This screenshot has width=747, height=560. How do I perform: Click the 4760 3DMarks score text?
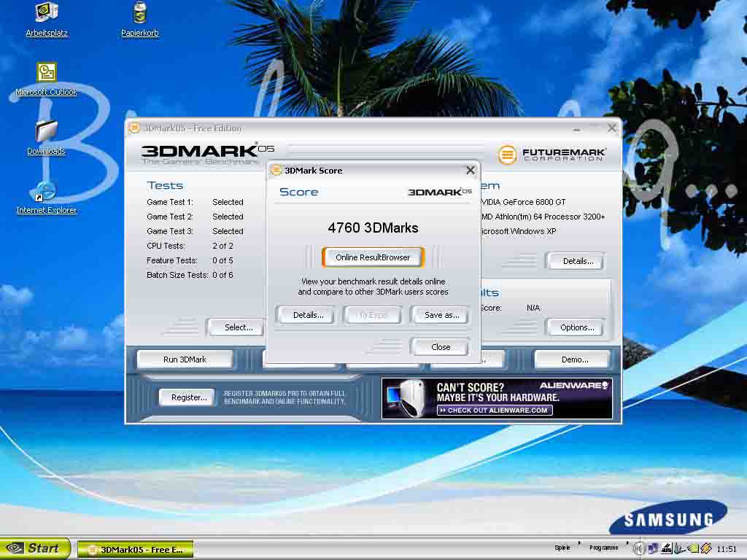373,227
